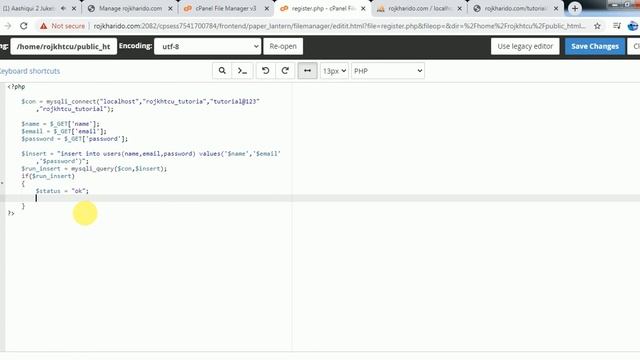The image size is (640, 360).
Task: Close the rojkharido.com/tutorial tab
Action: point(556,8)
